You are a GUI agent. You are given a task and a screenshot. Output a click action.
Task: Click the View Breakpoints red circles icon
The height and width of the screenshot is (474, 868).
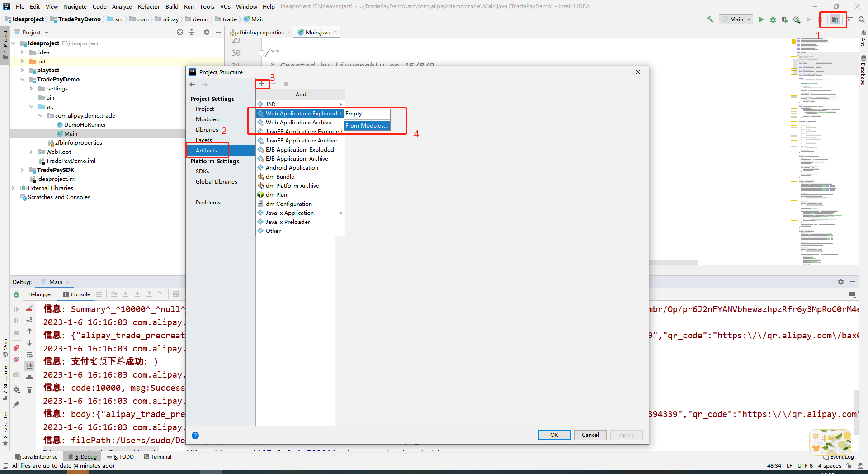16,347
